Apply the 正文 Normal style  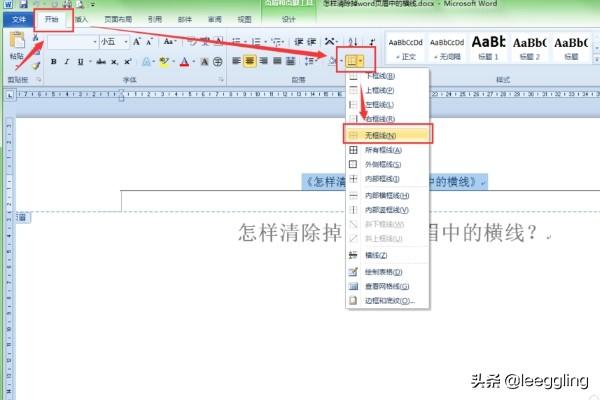[x=406, y=49]
